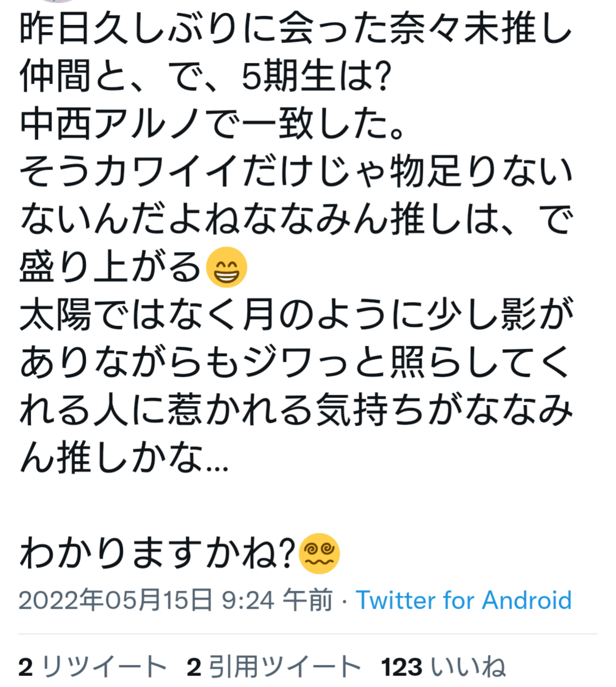Click the text ん推しかな…
Screen dimensions: 616x687
pos(124,457)
